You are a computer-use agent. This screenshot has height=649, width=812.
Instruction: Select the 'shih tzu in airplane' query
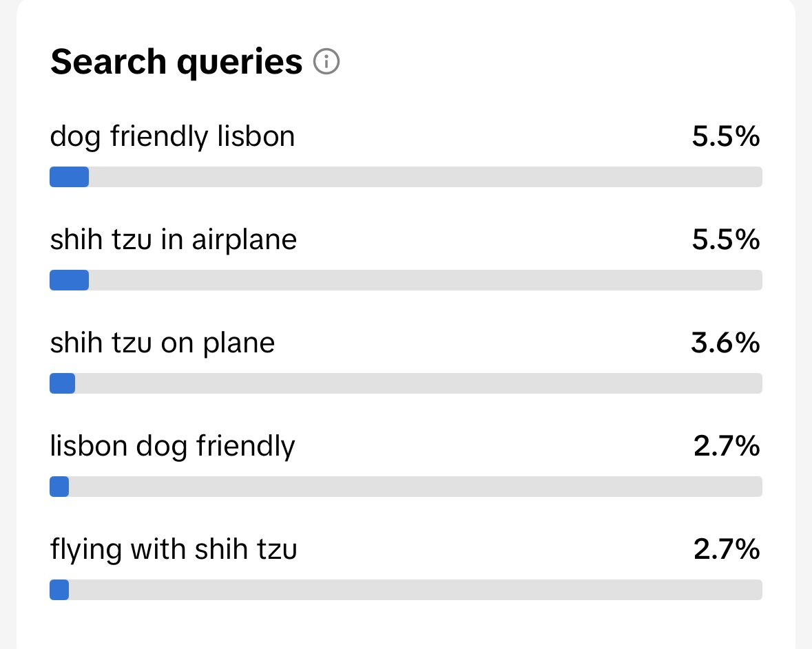tap(174, 240)
